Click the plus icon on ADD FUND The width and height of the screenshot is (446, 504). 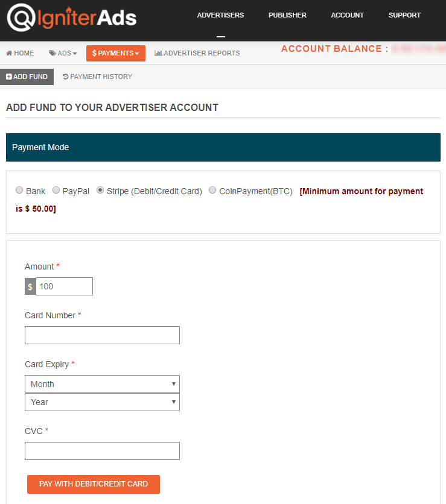pos(9,77)
